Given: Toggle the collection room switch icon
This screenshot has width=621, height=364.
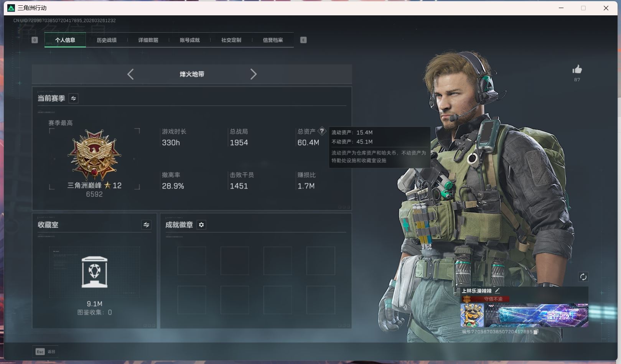Looking at the screenshot, I should pos(146,225).
